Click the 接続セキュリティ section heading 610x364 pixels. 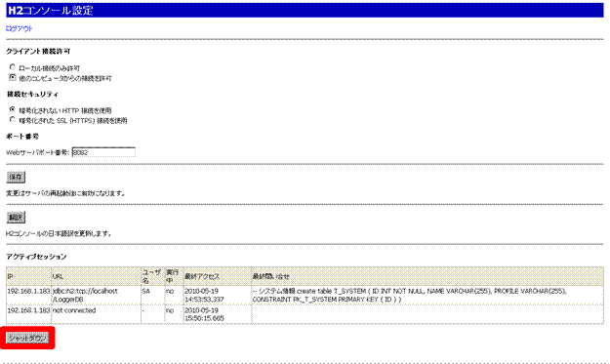coord(32,94)
